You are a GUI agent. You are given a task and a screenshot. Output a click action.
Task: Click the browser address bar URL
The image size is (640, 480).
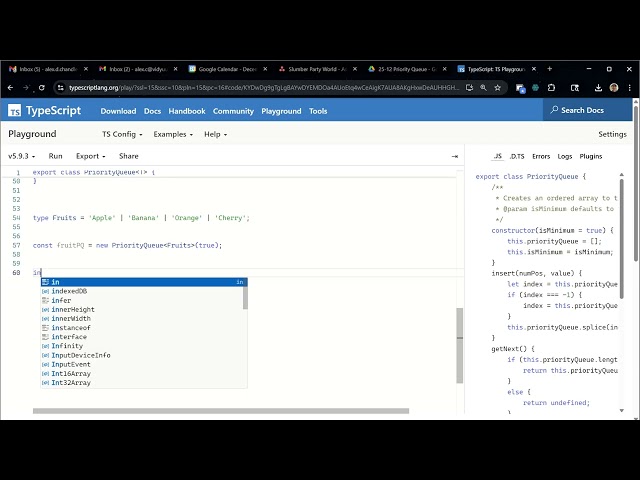point(264,88)
